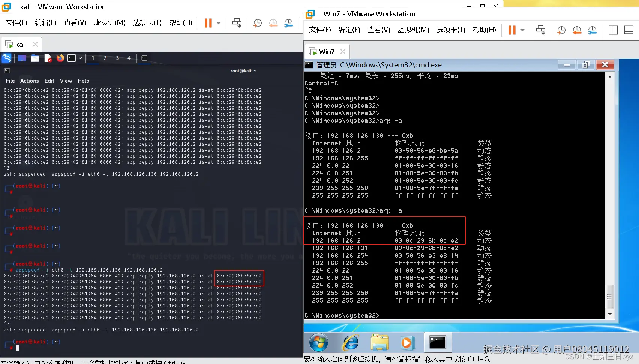Open file manager in Kali panel
Screen dimensions: 639x364
[x=35, y=58]
